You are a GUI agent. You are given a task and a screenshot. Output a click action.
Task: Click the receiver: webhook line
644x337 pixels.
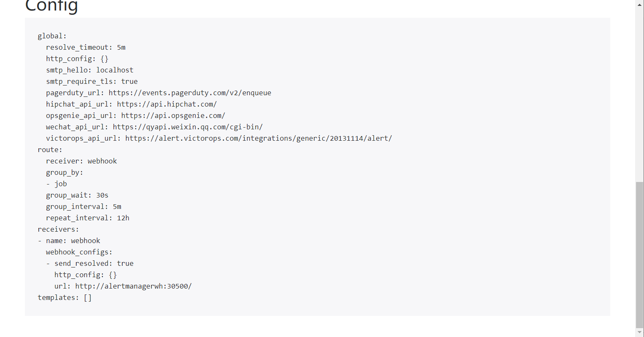point(81,161)
